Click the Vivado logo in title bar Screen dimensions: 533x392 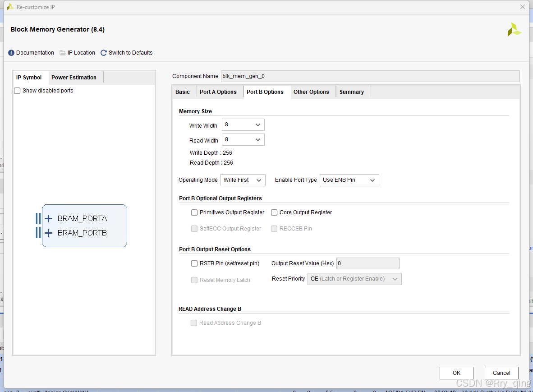click(10, 7)
